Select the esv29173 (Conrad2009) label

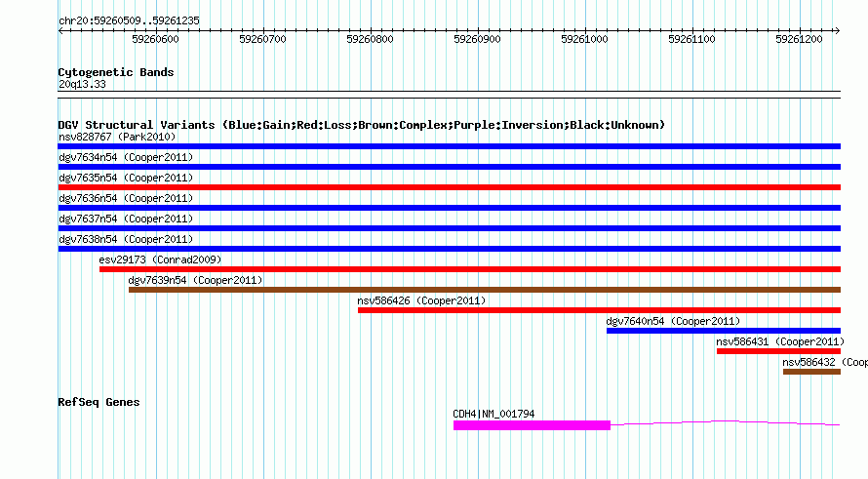[160, 259]
